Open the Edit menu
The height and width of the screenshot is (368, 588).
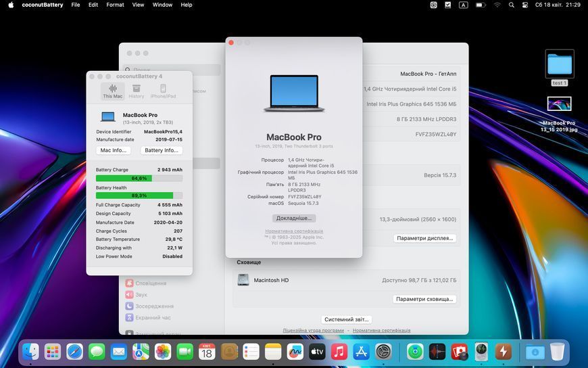(93, 5)
